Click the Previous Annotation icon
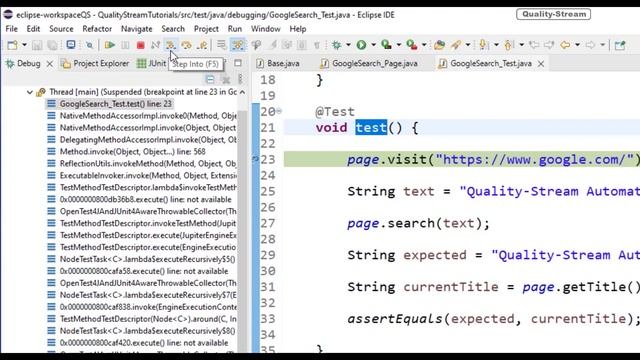Image resolution: width=640 pixels, height=360 pixels. coord(509,45)
